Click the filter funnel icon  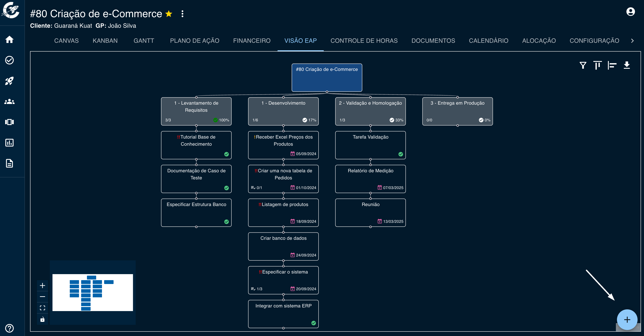[x=583, y=65]
